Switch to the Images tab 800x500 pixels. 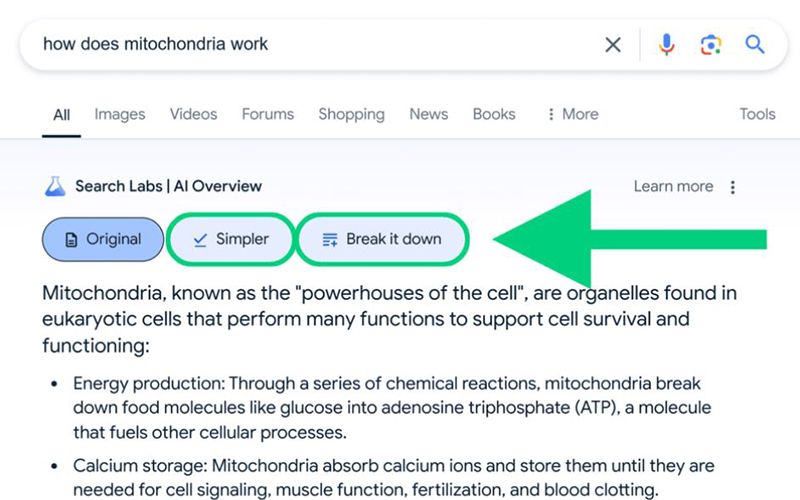tap(120, 114)
